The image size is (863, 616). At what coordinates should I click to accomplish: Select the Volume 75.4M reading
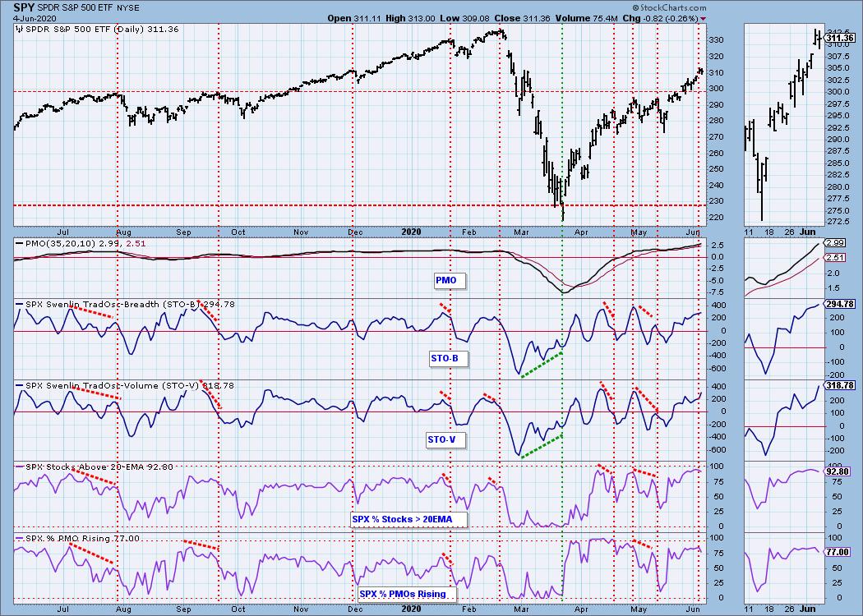click(x=586, y=18)
